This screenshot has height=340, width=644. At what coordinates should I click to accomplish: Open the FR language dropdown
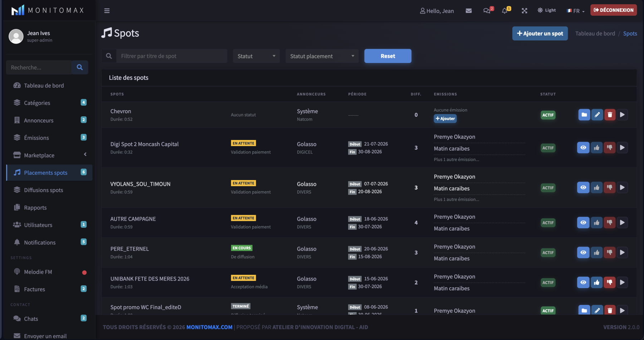coord(576,11)
